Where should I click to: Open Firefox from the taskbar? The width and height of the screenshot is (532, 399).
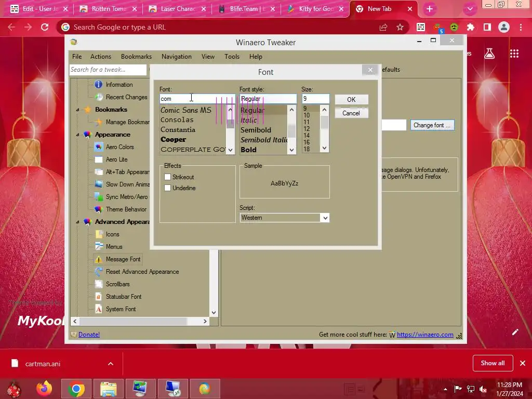(44, 389)
